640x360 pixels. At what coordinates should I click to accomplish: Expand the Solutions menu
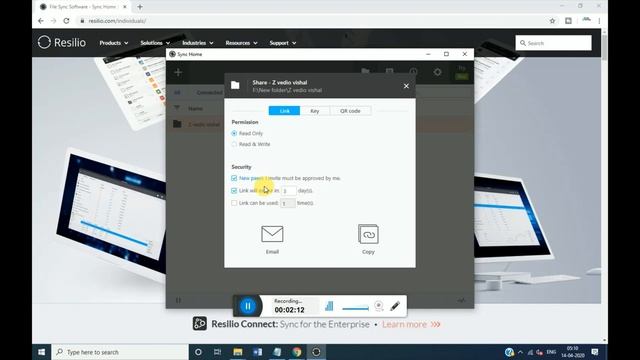coord(155,43)
